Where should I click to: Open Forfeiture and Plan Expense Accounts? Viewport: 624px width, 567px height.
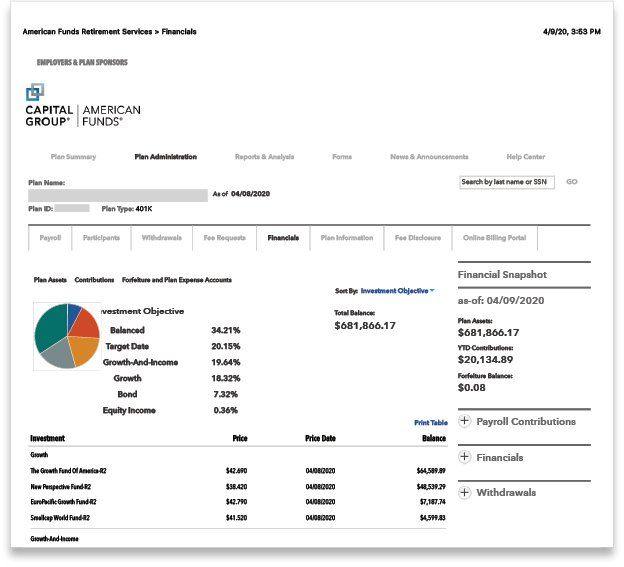point(177,280)
